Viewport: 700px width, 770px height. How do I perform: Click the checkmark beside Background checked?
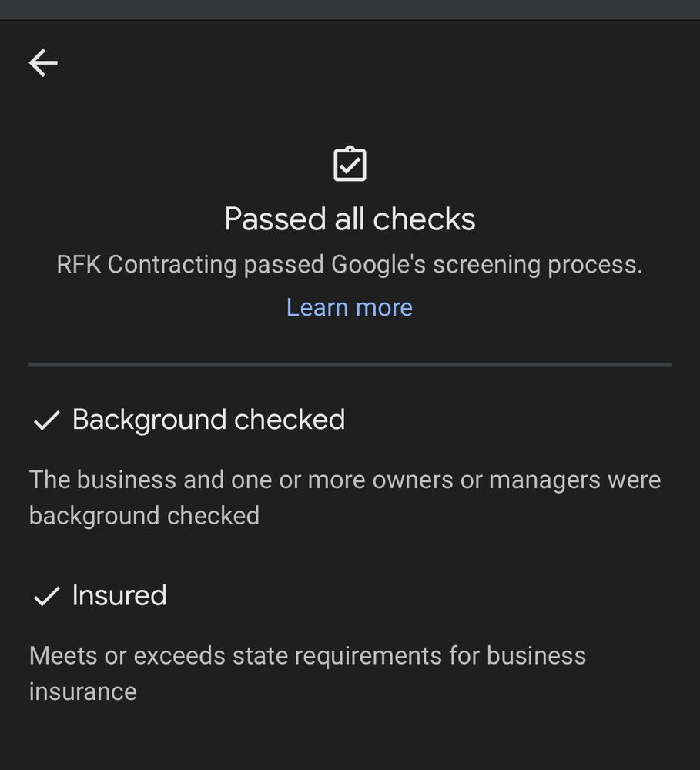click(47, 420)
